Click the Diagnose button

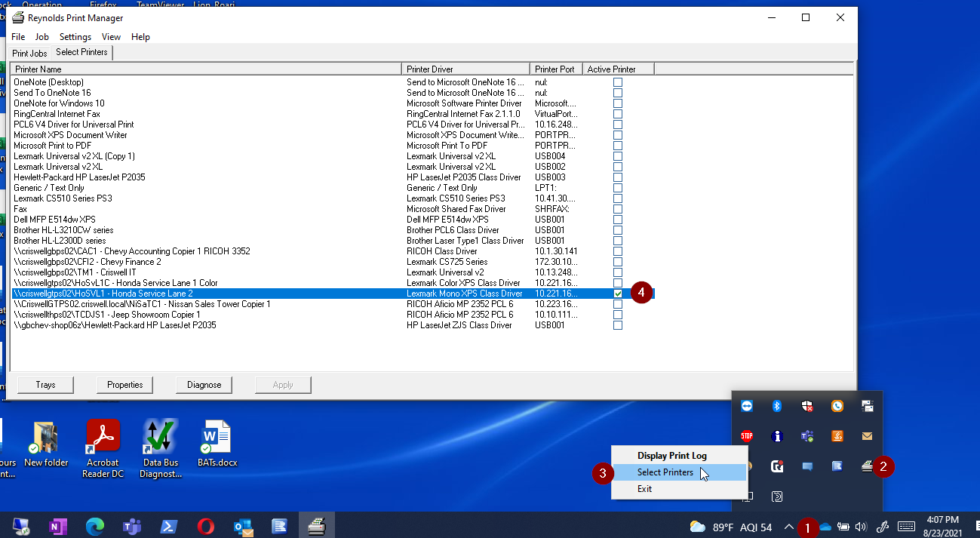click(204, 385)
